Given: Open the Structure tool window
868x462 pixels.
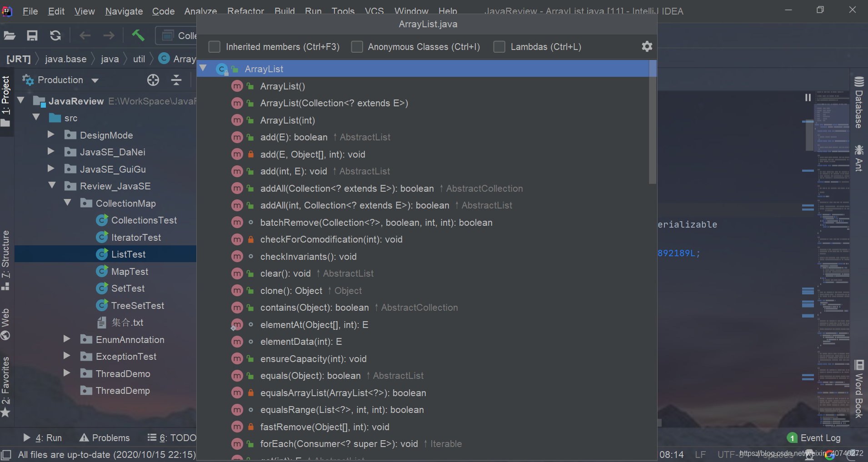Looking at the screenshot, I should pos(5,260).
